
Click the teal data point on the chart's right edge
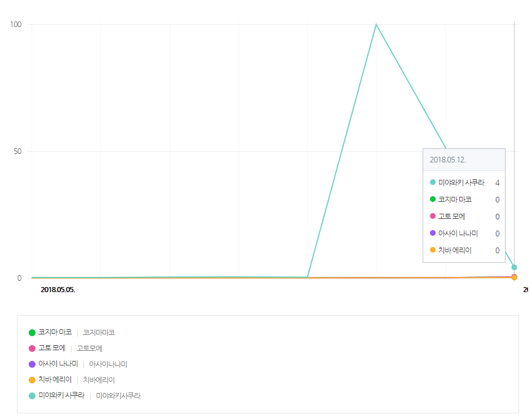tap(514, 267)
